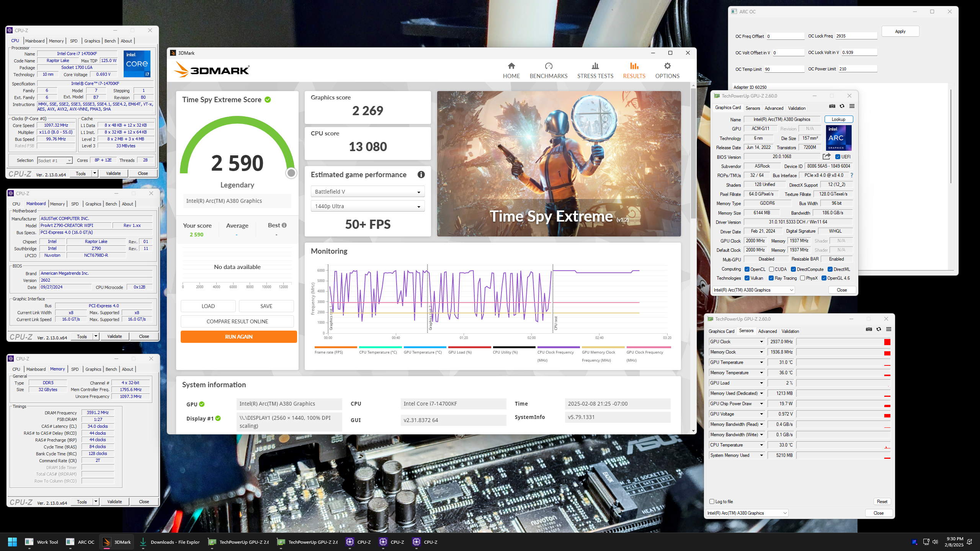
Task: Expand the GPU Clock sensor dropdown
Action: tap(761, 342)
